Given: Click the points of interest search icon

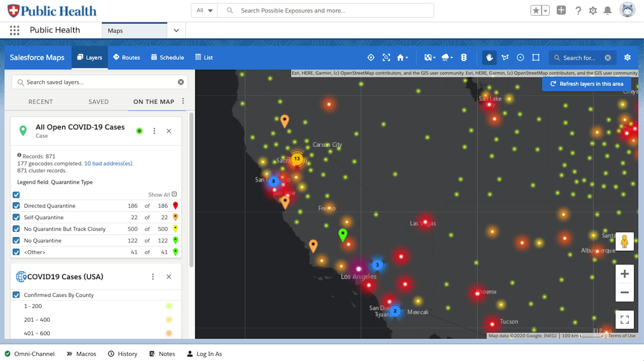Looking at the screenshot, I should pyautogui.click(x=386, y=58).
